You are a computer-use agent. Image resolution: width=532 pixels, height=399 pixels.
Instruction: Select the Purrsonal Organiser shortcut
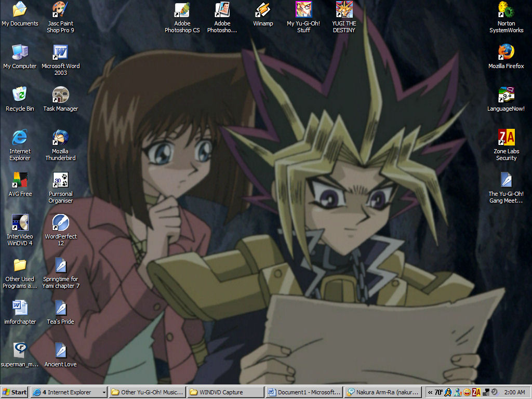pyautogui.click(x=60, y=188)
